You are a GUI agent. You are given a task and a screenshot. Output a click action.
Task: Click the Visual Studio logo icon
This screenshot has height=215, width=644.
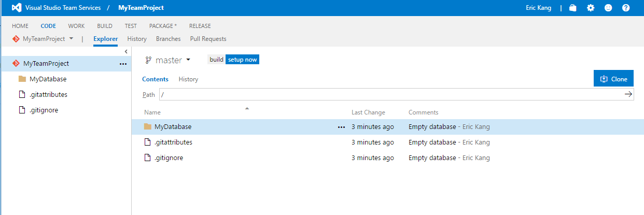16,8
